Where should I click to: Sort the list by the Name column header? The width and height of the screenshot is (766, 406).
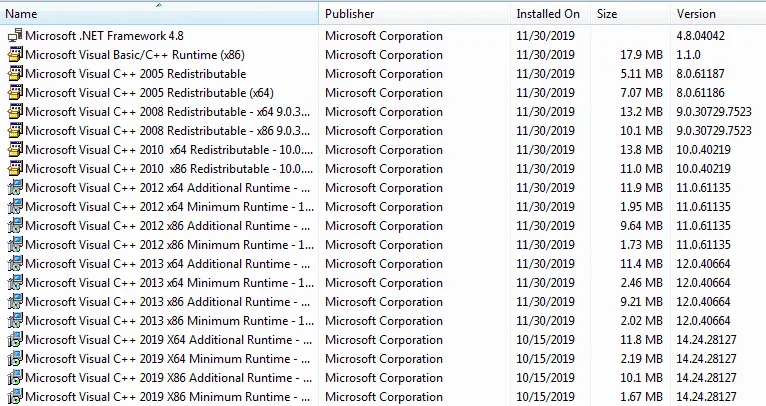pyautogui.click(x=159, y=14)
